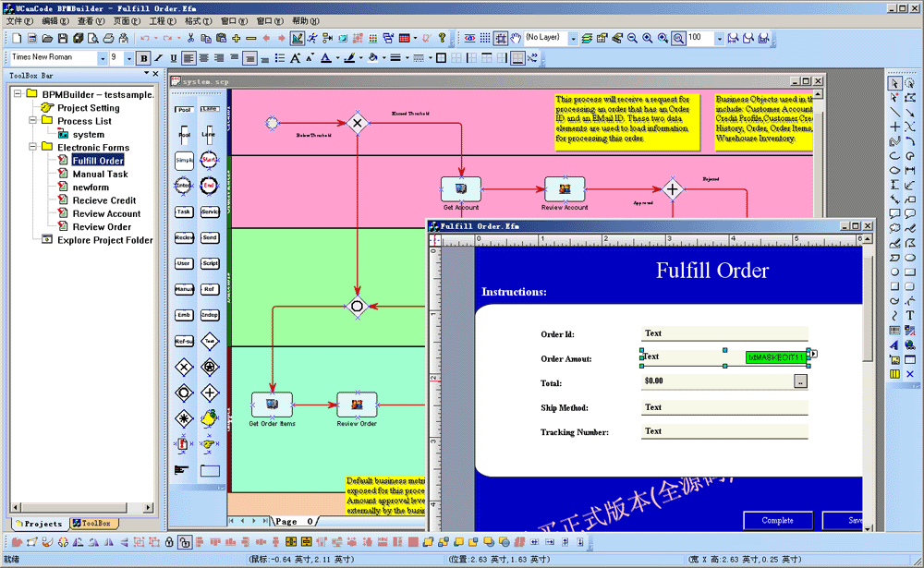The image size is (924, 568).
Task: Click the Complete button on the form
Action: (x=777, y=521)
